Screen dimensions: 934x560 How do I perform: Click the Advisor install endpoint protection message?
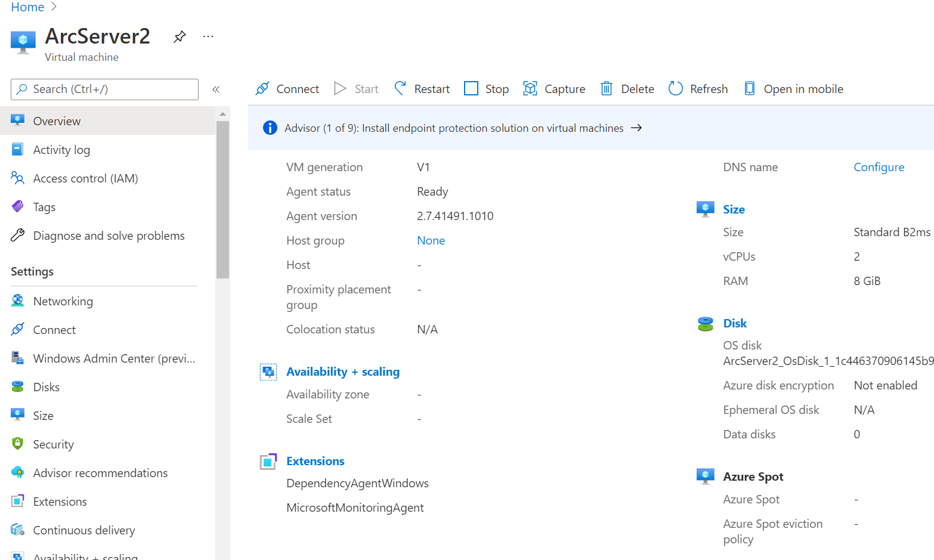point(454,128)
